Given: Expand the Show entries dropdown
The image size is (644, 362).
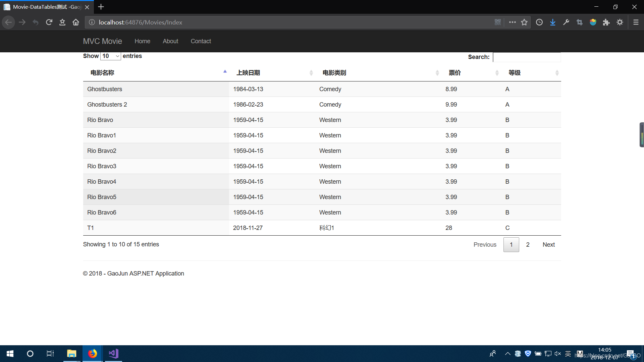Looking at the screenshot, I should click(110, 56).
